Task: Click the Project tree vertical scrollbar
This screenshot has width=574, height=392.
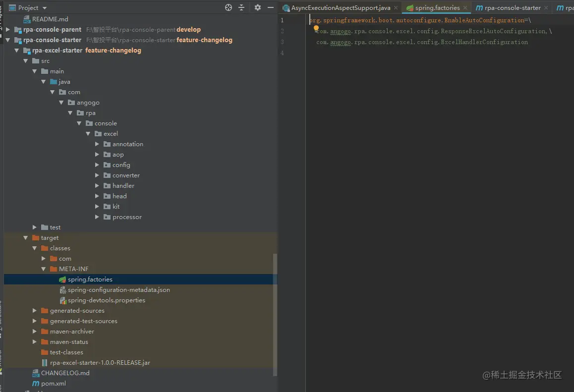Action: 275,314
